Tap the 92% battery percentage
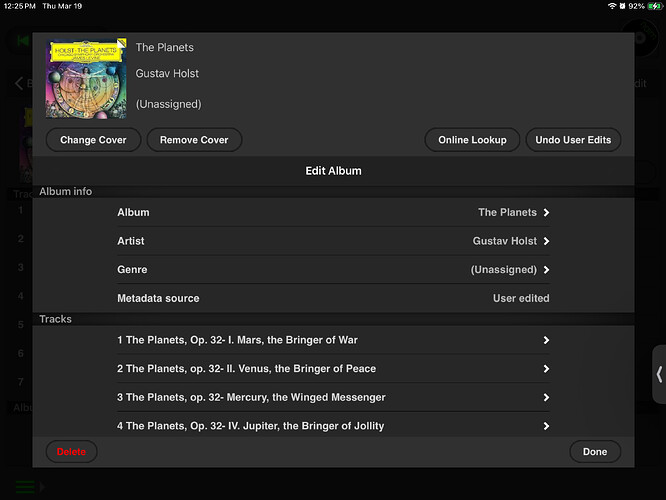Screen dimensions: 666x500 636,6
